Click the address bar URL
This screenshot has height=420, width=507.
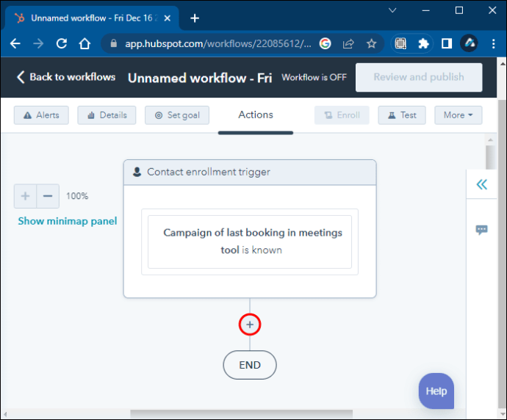[218, 43]
